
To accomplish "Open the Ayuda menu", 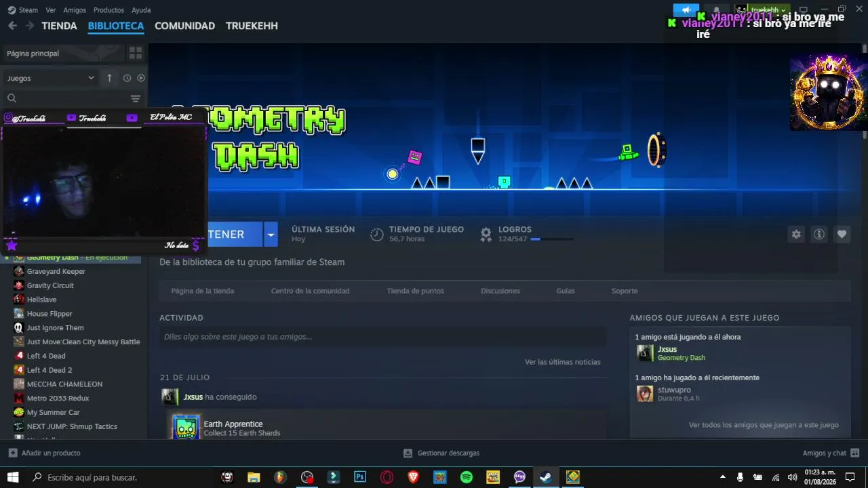I will (141, 10).
